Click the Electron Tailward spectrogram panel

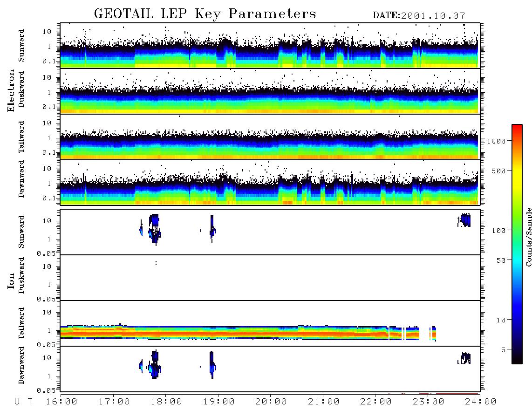pyautogui.click(x=270, y=137)
